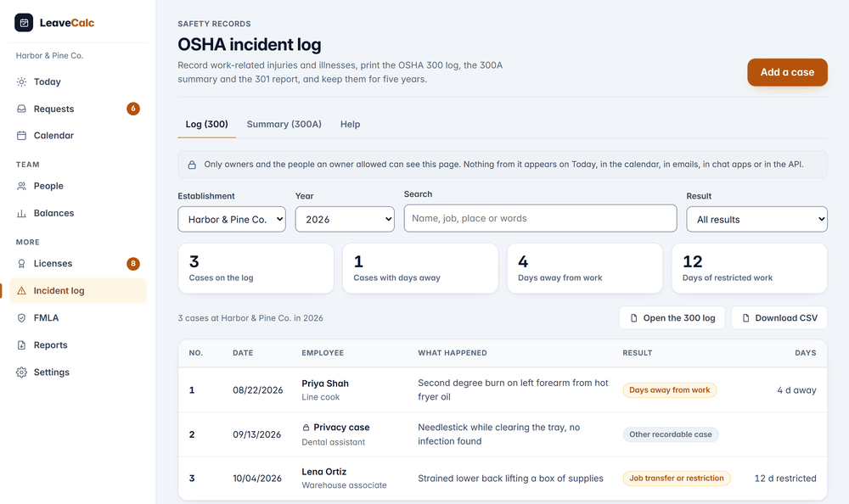Click the Download CSV button
The height and width of the screenshot is (504, 849).
point(779,318)
